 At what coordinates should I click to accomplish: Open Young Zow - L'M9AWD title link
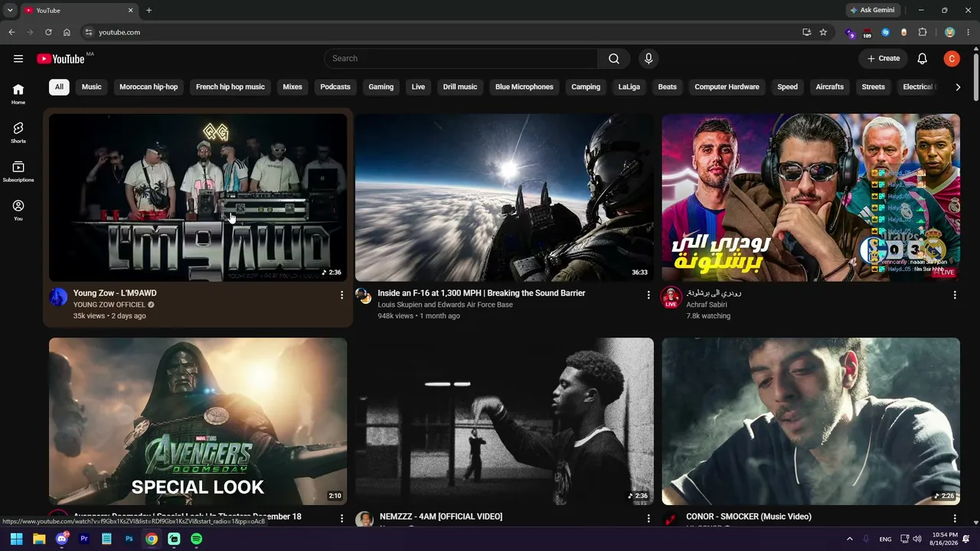pyautogui.click(x=115, y=293)
